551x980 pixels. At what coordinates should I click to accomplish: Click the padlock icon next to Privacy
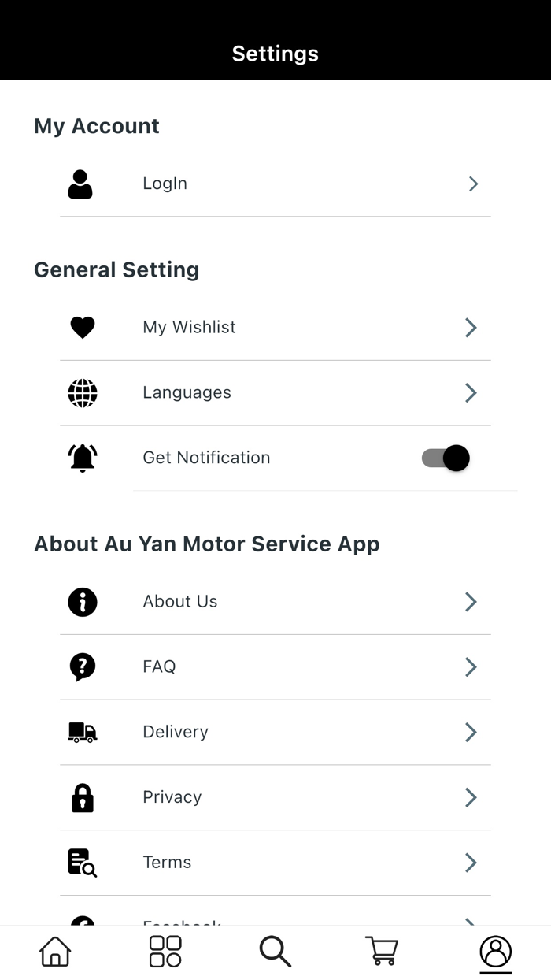coord(82,797)
